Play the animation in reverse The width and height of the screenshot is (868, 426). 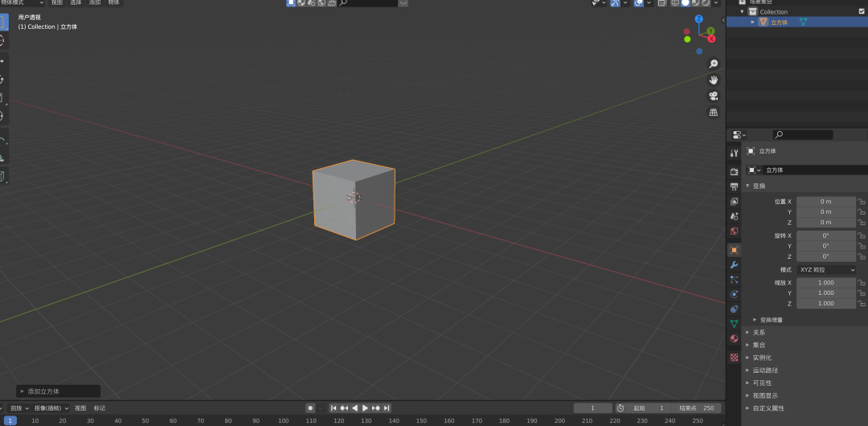(x=355, y=408)
